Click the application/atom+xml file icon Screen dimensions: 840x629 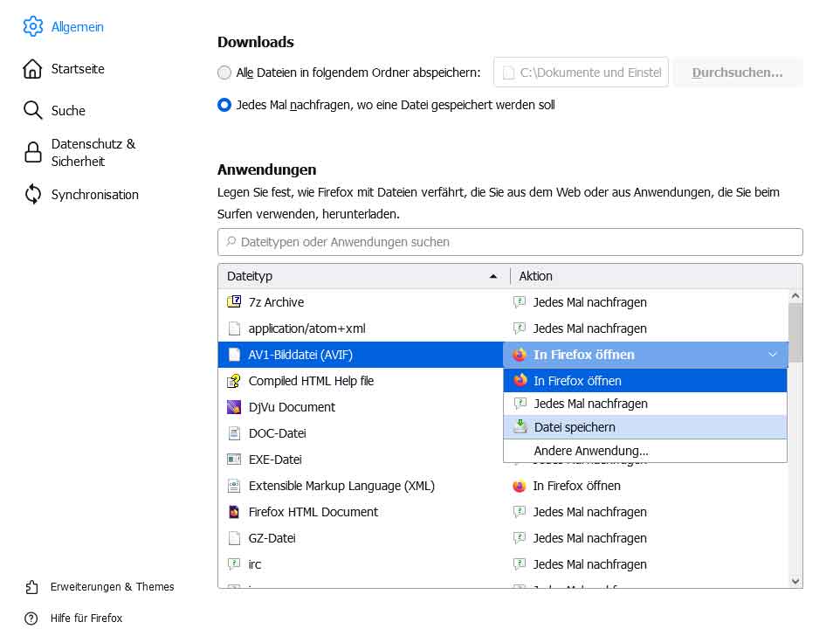(234, 328)
